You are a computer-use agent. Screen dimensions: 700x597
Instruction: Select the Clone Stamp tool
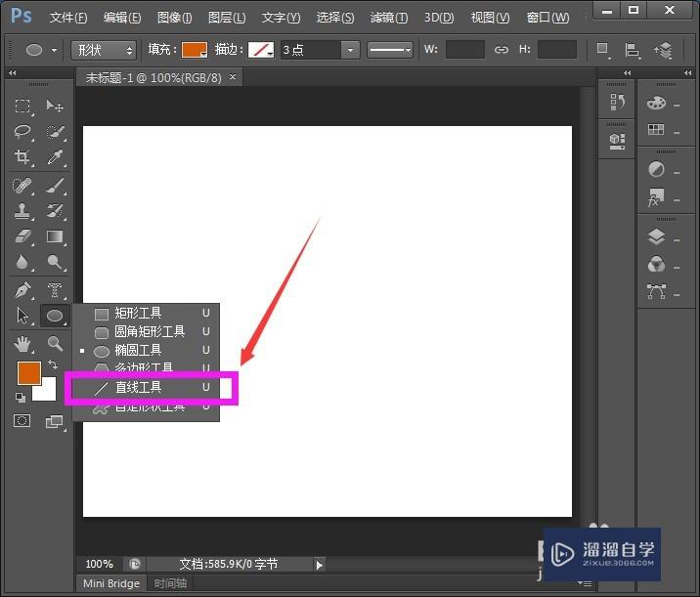(x=22, y=211)
